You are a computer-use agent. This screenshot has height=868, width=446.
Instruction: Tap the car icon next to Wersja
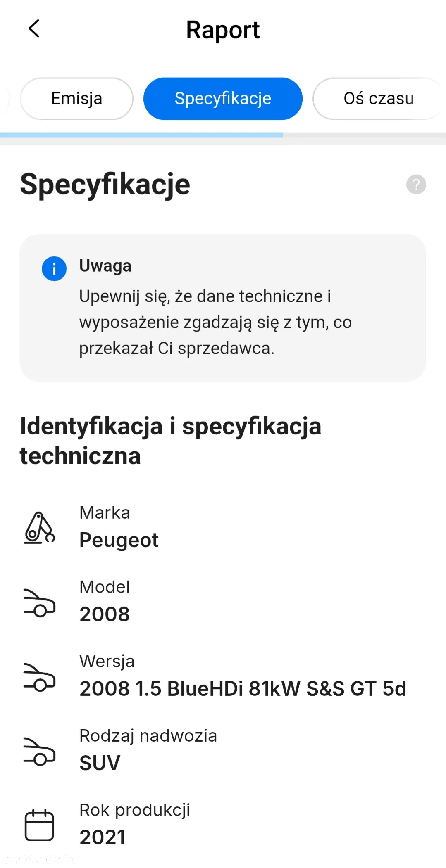tap(39, 677)
